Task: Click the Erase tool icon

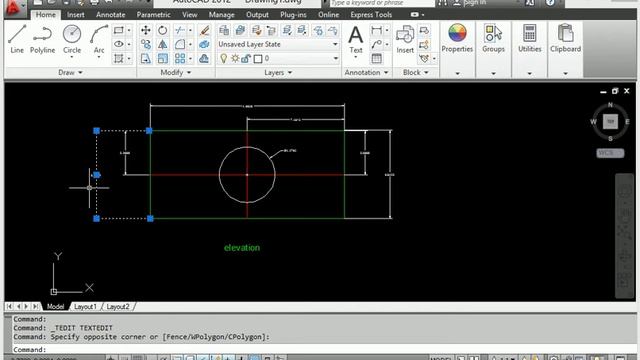Action: (204, 30)
